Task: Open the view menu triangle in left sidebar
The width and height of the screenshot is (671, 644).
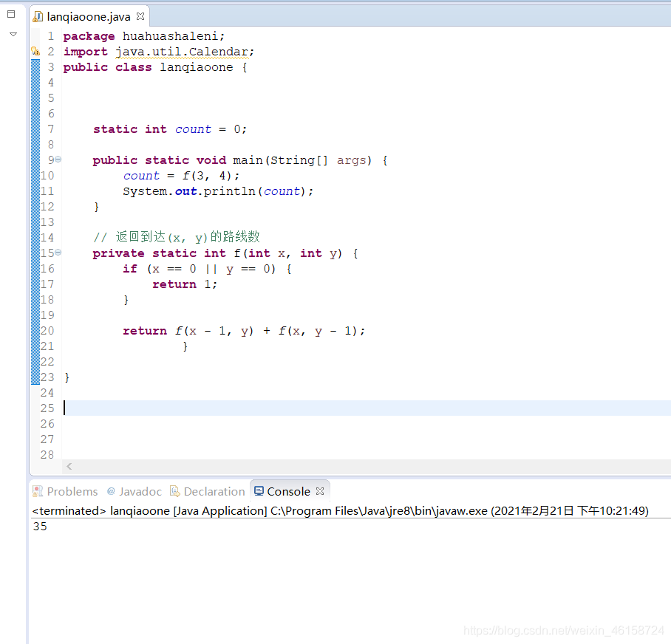Action: pos(13,34)
